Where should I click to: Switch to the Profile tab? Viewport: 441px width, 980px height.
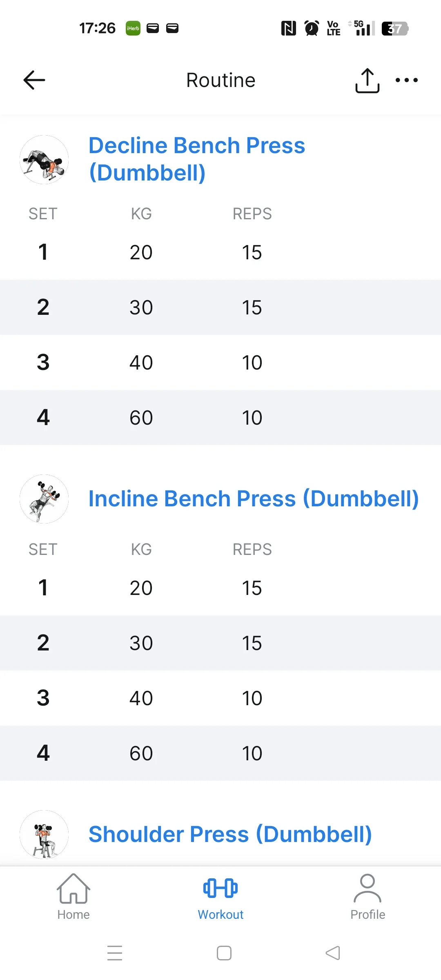pos(367,897)
